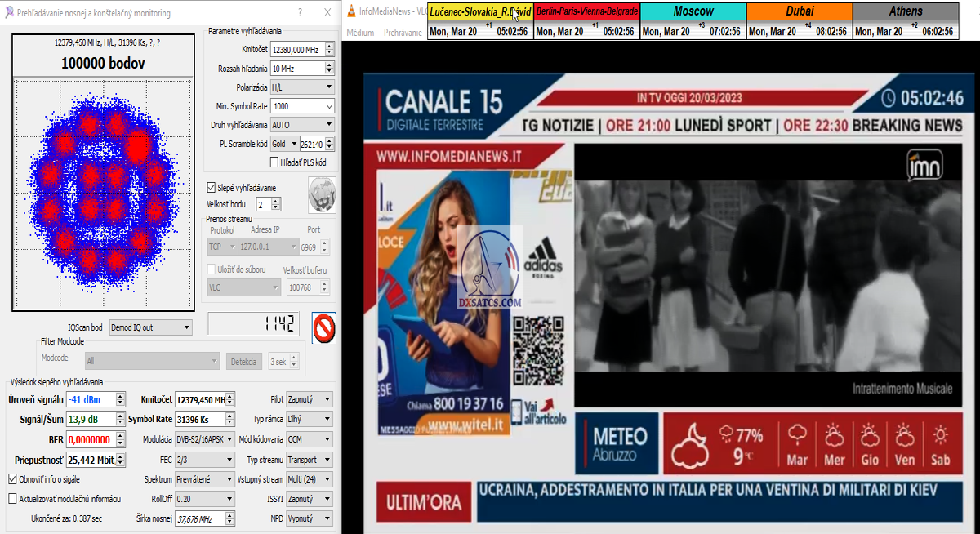980x534 pixels.
Task: Click the Moscow clock tab
Action: (x=693, y=11)
